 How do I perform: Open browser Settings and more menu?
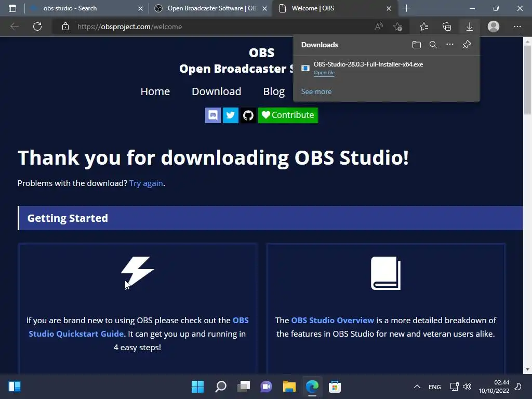(x=517, y=26)
